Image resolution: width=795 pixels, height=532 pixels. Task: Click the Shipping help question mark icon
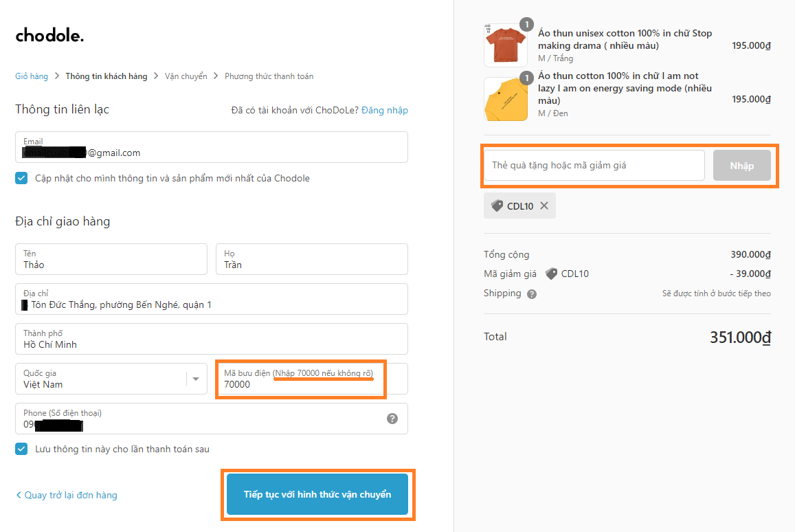coord(531,294)
